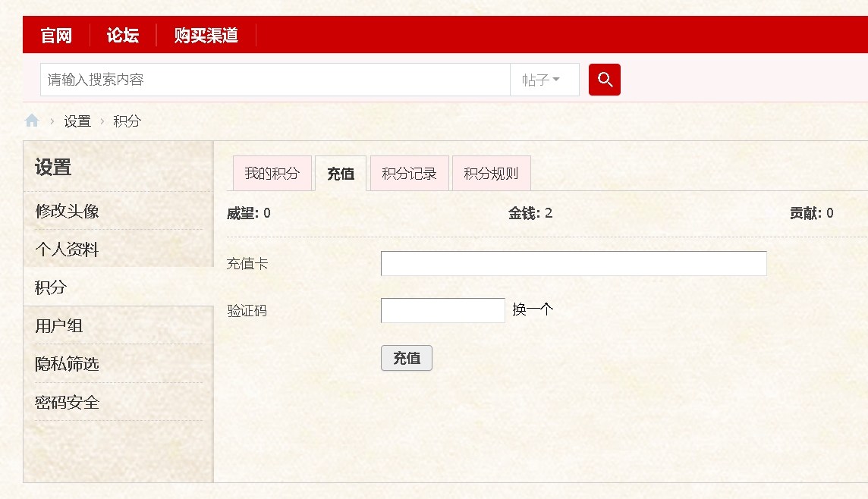Select the 充值 tab
868x499 pixels.
(341, 174)
